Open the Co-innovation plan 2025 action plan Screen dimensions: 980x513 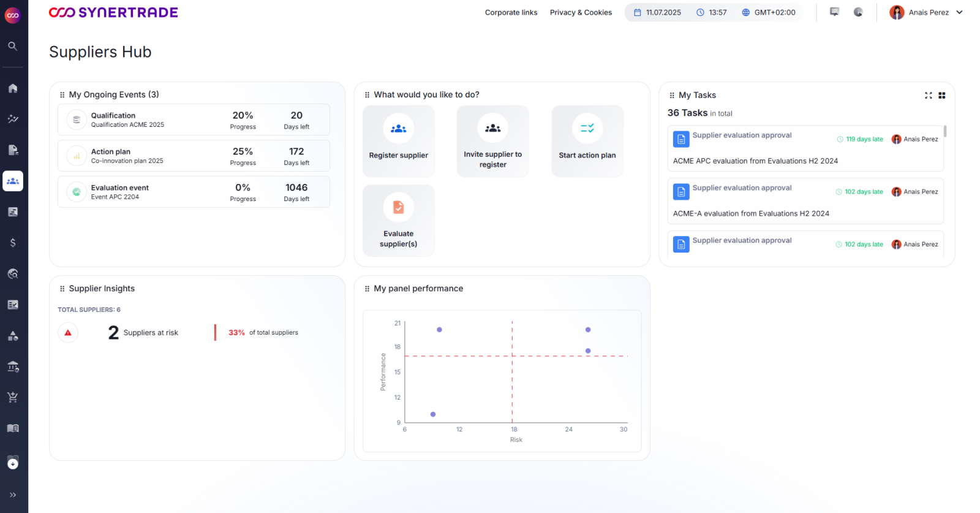click(194, 156)
